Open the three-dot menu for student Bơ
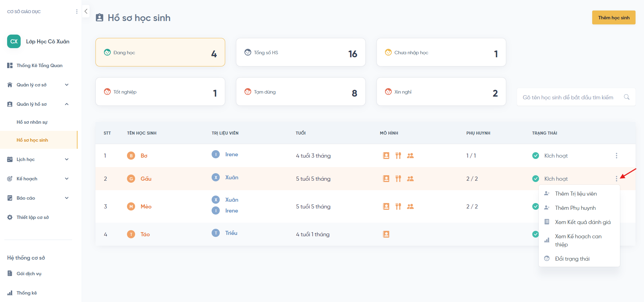The width and height of the screenshot is (644, 302). [x=616, y=156]
